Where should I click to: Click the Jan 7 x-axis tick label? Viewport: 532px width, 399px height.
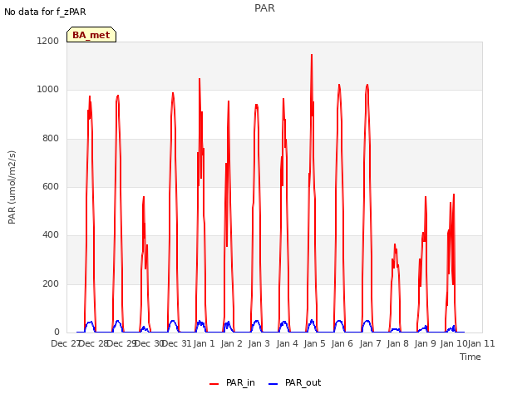click(x=370, y=343)
